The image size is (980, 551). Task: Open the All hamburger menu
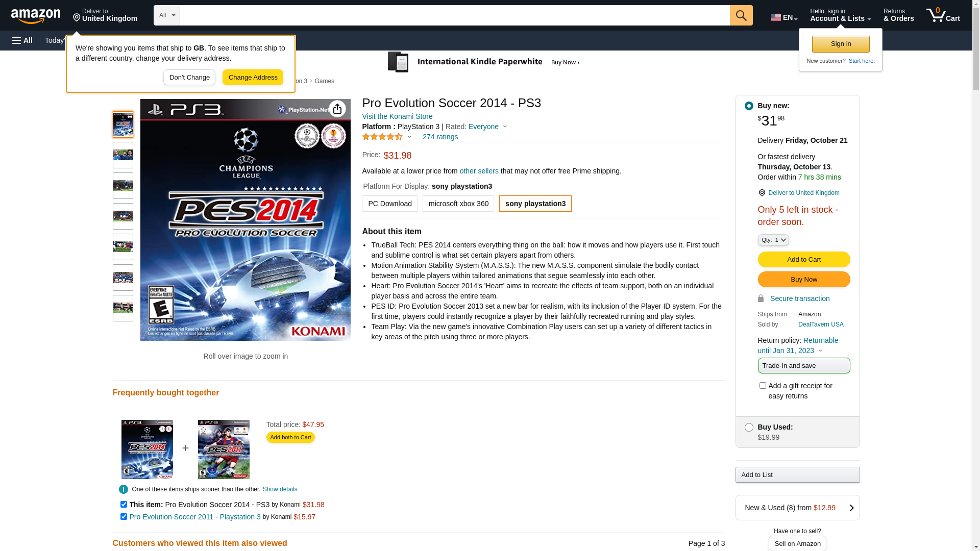coord(22,40)
